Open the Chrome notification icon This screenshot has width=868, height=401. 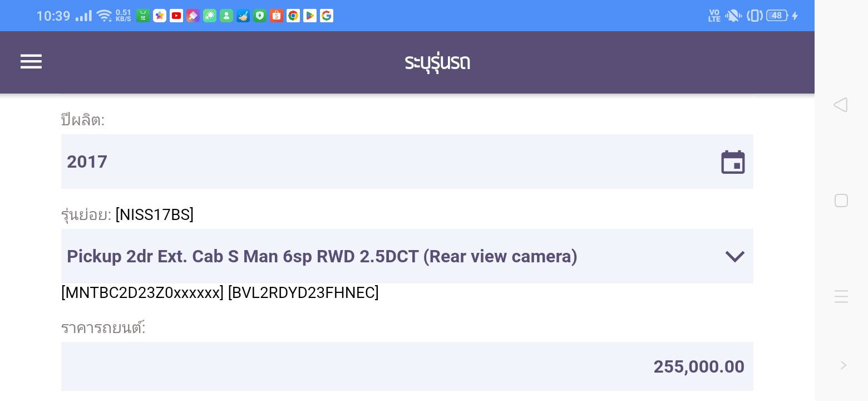[293, 16]
